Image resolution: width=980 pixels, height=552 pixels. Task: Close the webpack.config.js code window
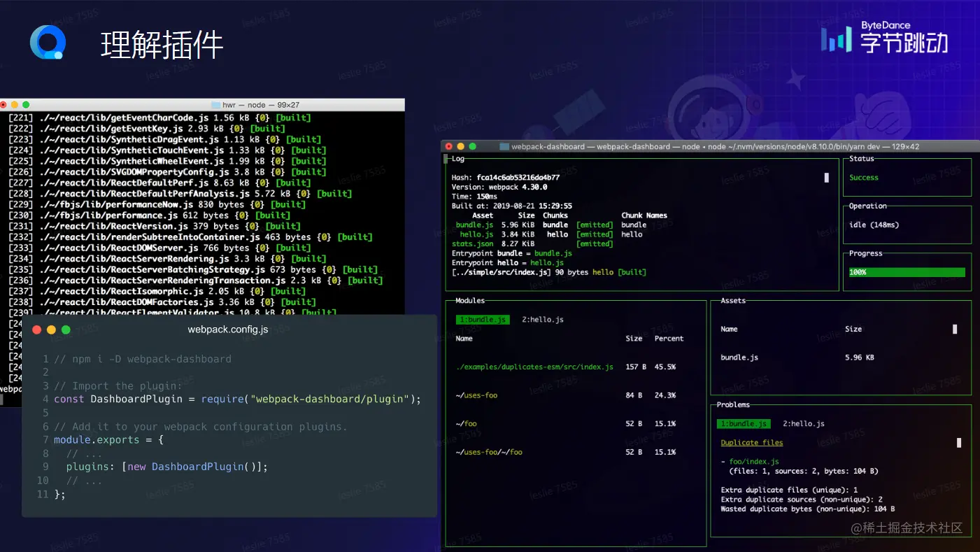tap(37, 330)
